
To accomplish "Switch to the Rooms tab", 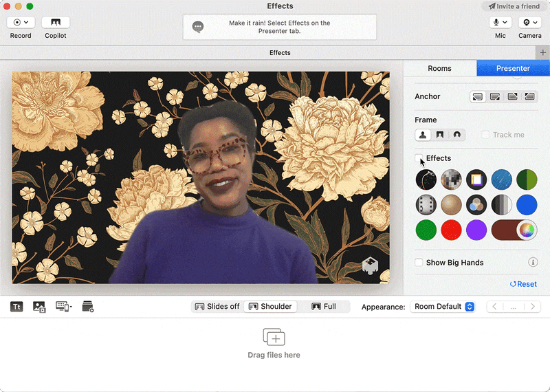I will click(x=439, y=68).
